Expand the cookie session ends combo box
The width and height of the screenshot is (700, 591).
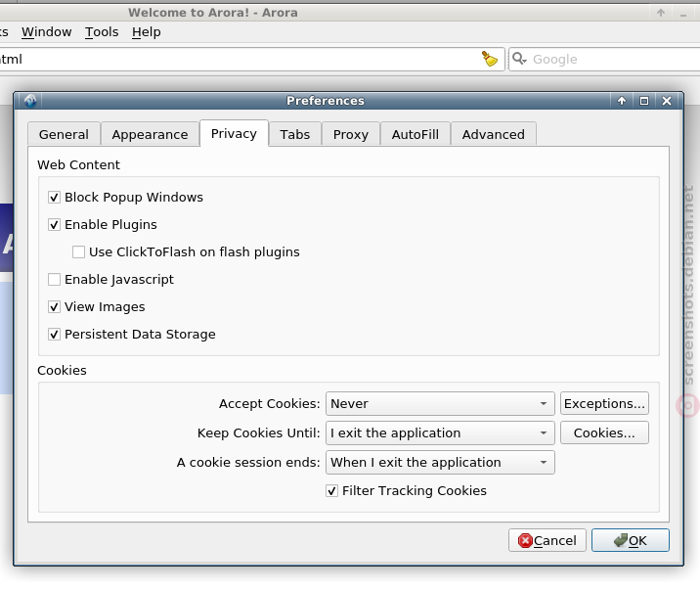440,463
